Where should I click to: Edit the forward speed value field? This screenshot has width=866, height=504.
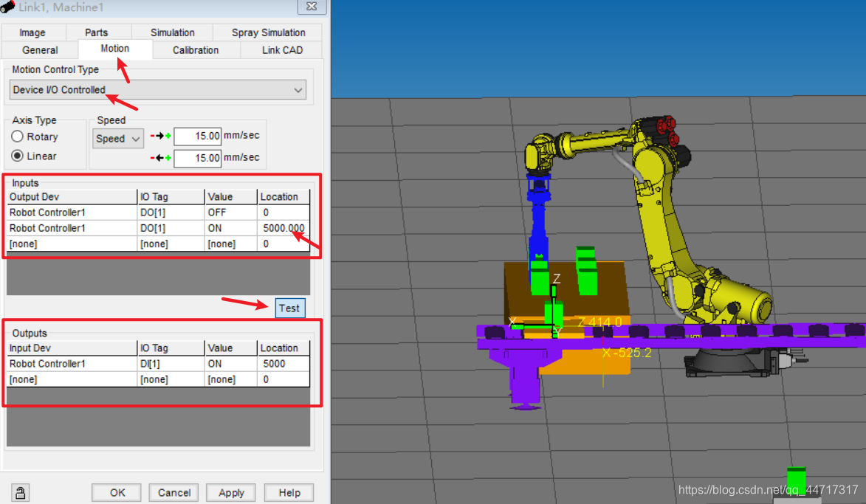197,136
